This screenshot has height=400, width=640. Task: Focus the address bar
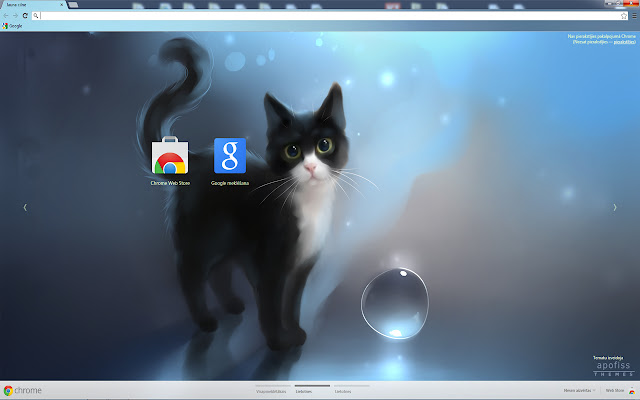pos(330,16)
